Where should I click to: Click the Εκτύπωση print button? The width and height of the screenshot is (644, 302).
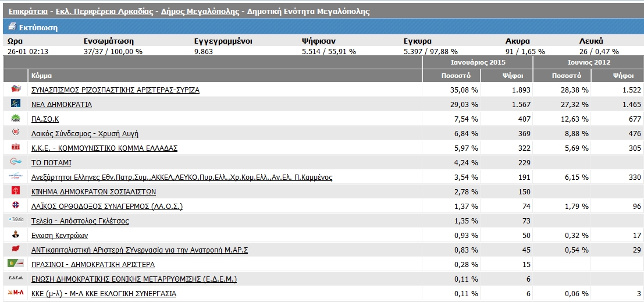click(x=38, y=27)
